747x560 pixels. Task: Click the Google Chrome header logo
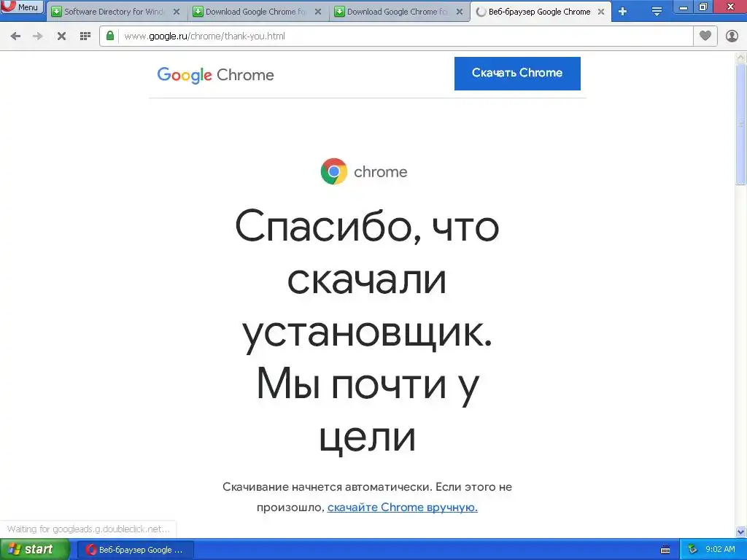(215, 75)
